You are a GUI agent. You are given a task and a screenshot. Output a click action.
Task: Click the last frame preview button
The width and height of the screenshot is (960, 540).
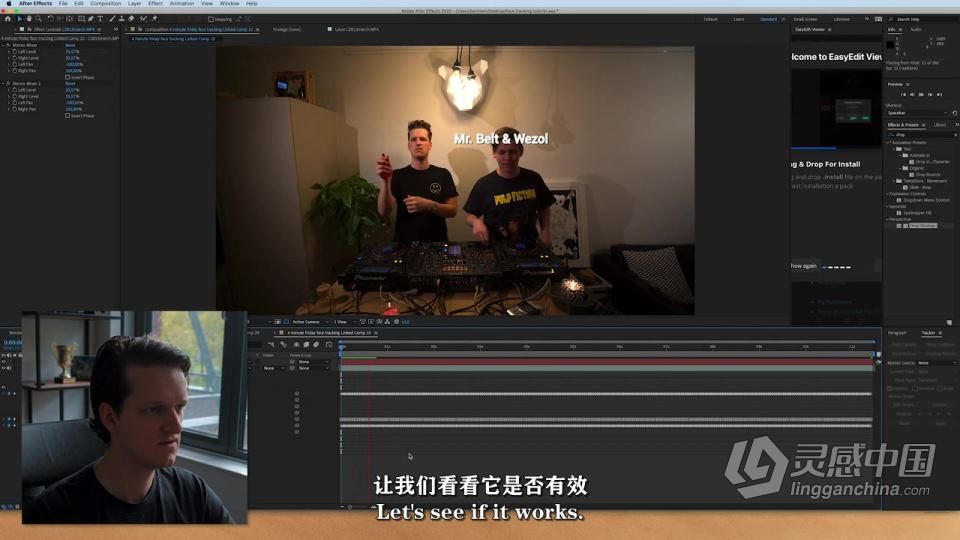939,94
